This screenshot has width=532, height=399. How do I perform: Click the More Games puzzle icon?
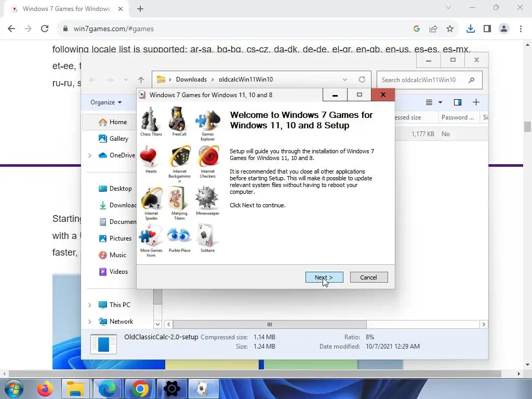coord(151,236)
